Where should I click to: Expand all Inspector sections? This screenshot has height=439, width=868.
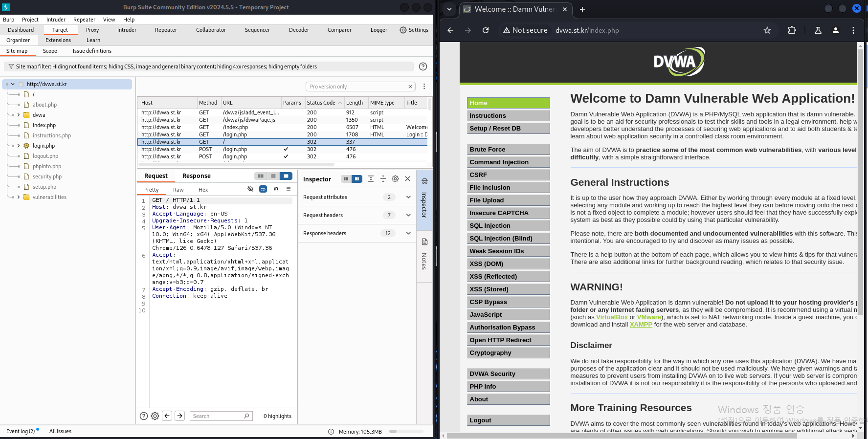coord(371,179)
